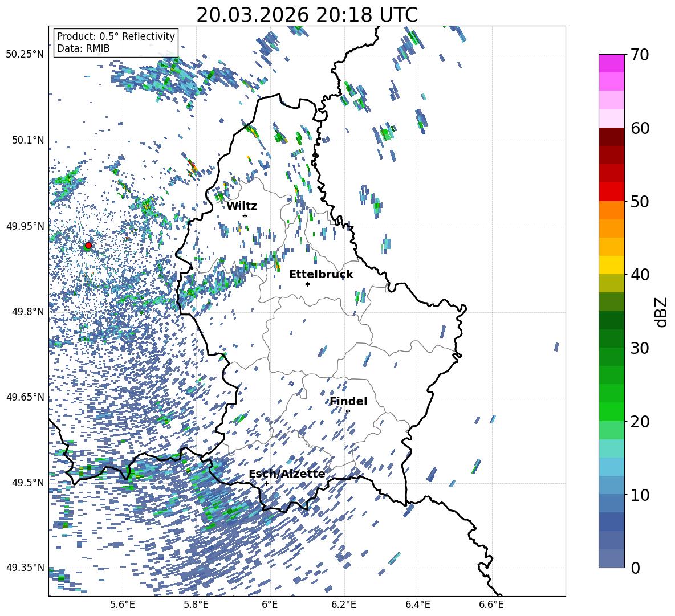Click the 49.8°N latitude label

click(x=27, y=311)
